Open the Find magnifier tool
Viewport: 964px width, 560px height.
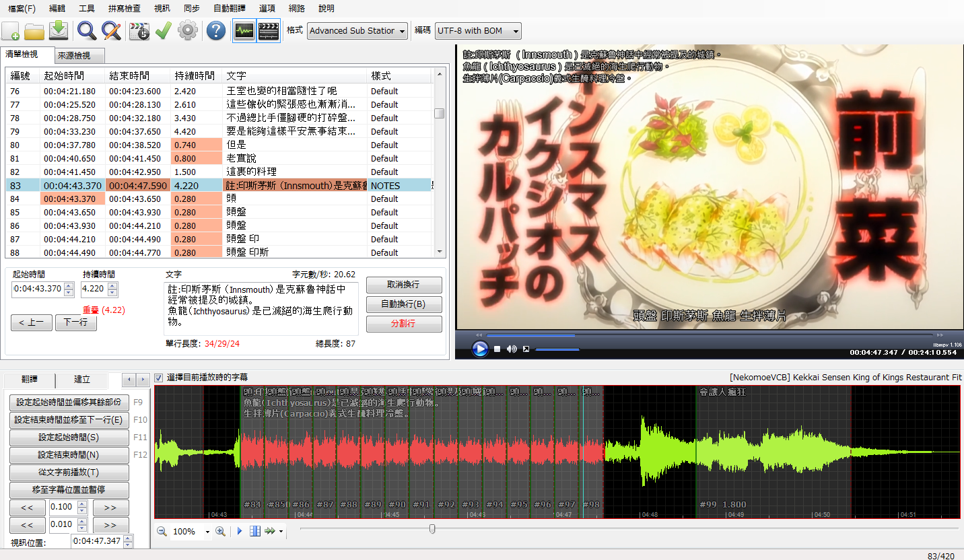pos(87,31)
